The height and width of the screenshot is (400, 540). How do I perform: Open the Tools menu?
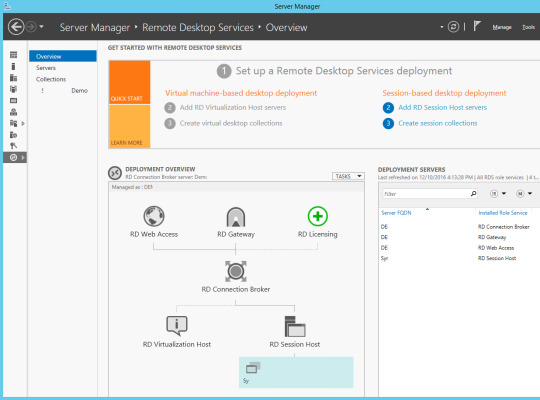tap(528, 27)
